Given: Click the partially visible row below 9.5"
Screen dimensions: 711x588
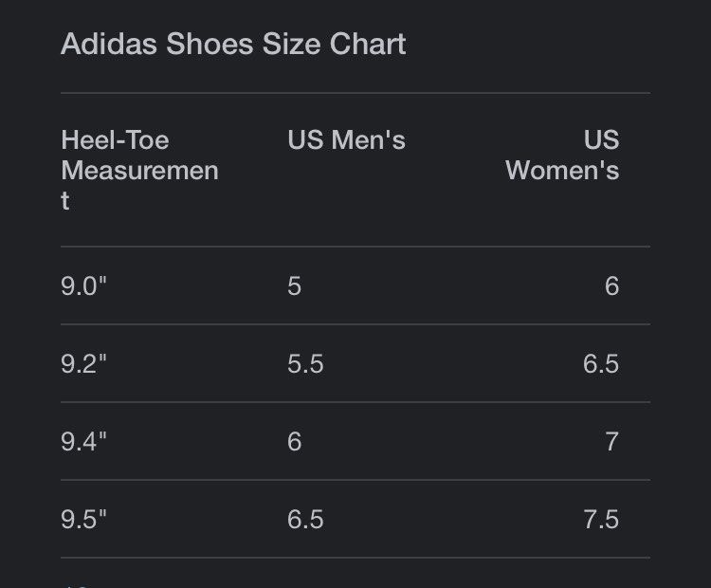Looking at the screenshot, I should coord(355,574).
